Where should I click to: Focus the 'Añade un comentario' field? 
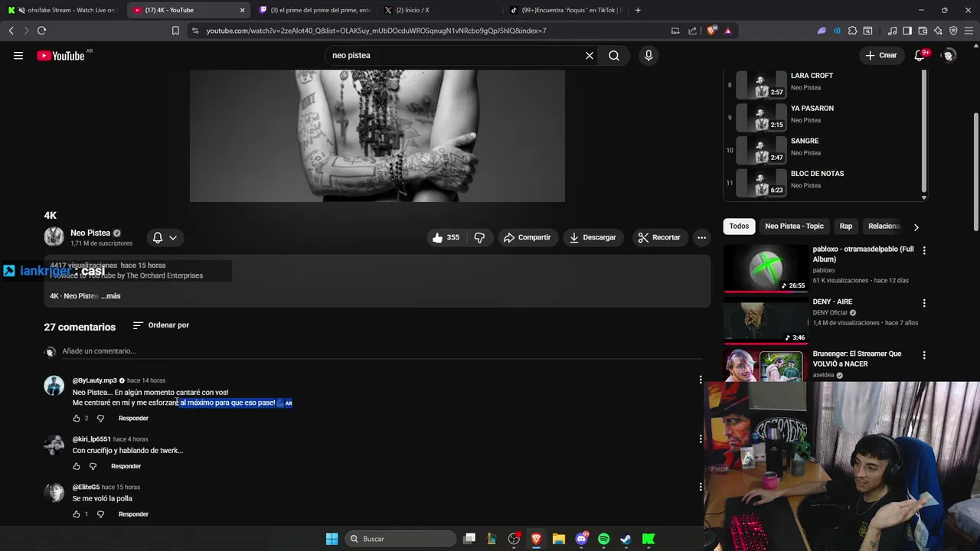click(x=381, y=351)
